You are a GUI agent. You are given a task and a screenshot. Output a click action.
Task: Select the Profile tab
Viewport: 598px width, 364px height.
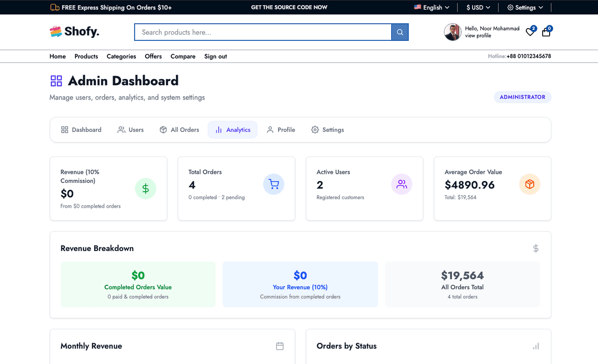pos(281,130)
